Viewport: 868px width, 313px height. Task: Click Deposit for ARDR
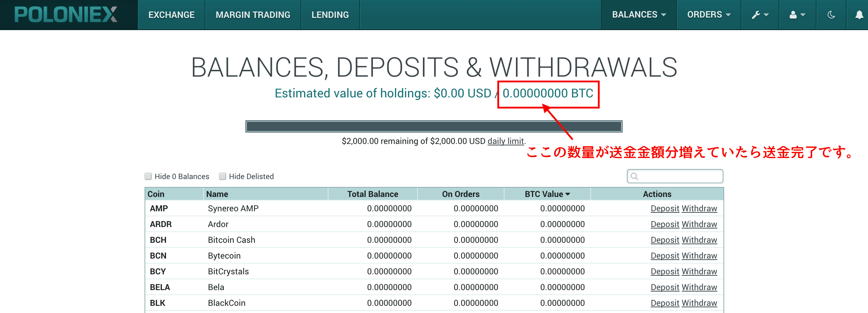665,224
